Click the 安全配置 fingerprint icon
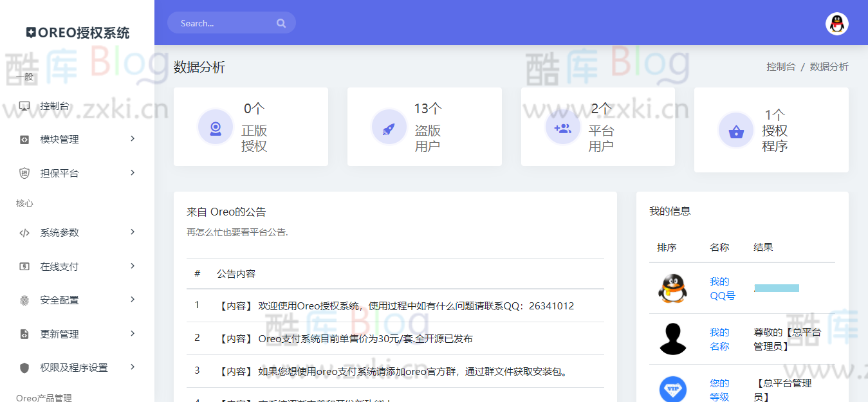Image resolution: width=868 pixels, height=402 pixels. tap(24, 300)
